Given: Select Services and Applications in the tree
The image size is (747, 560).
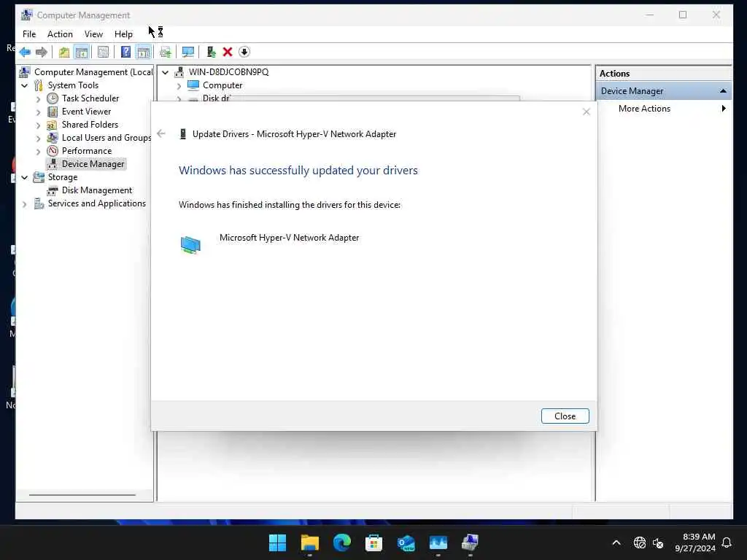Looking at the screenshot, I should tap(97, 203).
